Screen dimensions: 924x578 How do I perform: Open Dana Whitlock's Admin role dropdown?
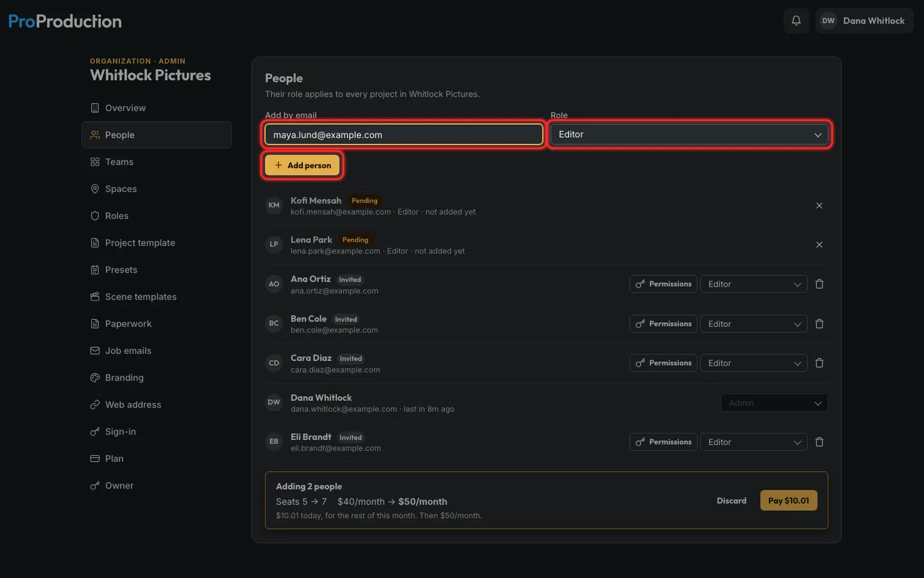[774, 403]
